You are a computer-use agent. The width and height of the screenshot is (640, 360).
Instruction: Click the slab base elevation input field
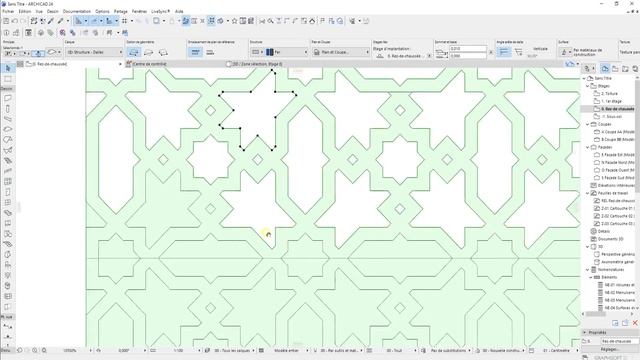(468, 56)
